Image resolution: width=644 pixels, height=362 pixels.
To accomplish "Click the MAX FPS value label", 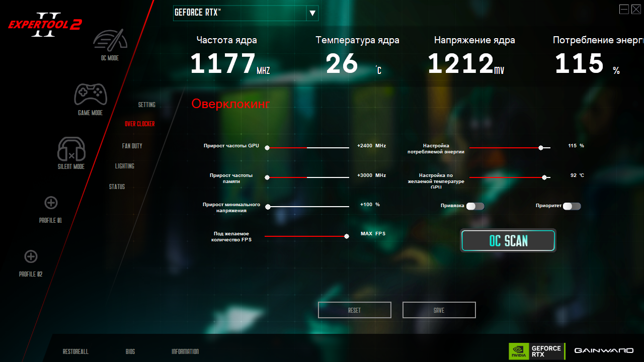I will pyautogui.click(x=373, y=233).
